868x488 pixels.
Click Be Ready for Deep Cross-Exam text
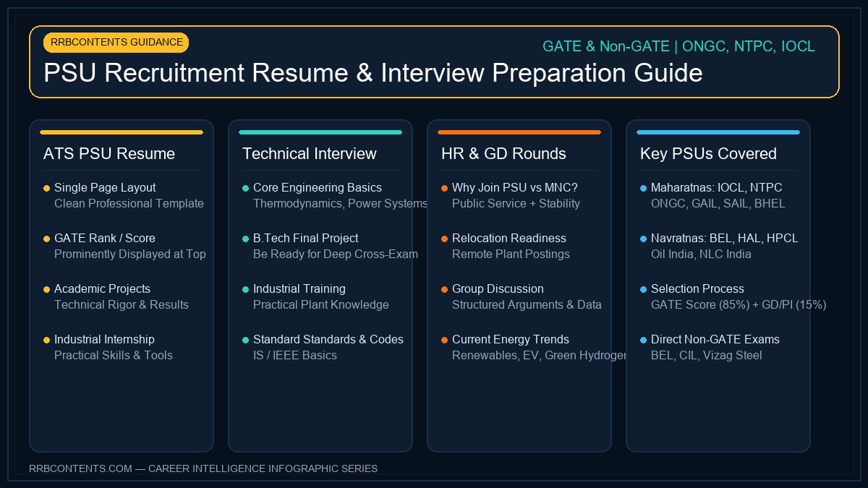pos(336,254)
